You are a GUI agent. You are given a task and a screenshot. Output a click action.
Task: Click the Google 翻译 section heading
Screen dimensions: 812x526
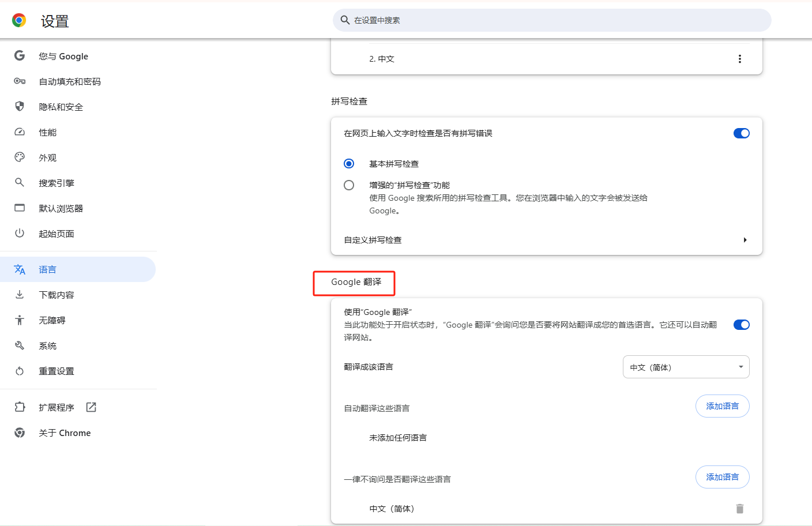coord(356,282)
